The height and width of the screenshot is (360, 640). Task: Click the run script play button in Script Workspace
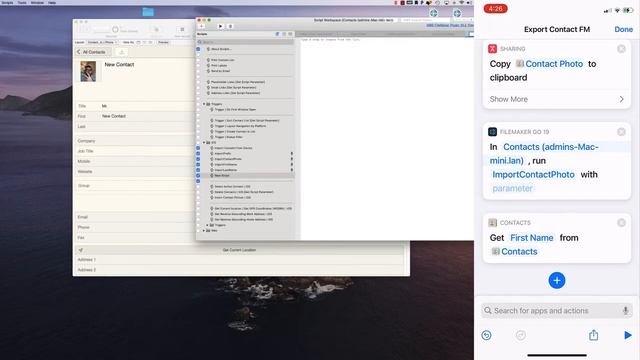point(220,26)
